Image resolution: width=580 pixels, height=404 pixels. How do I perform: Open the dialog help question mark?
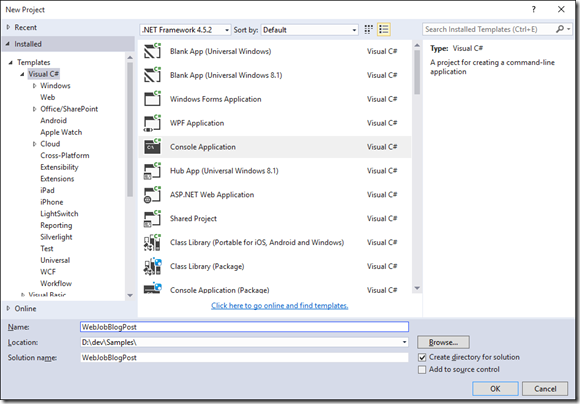533,10
